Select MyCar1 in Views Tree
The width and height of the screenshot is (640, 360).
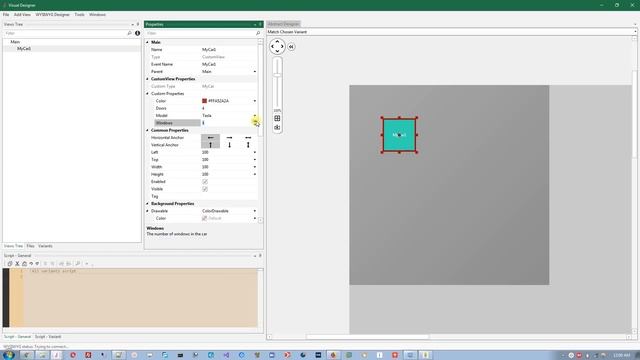tap(24, 49)
